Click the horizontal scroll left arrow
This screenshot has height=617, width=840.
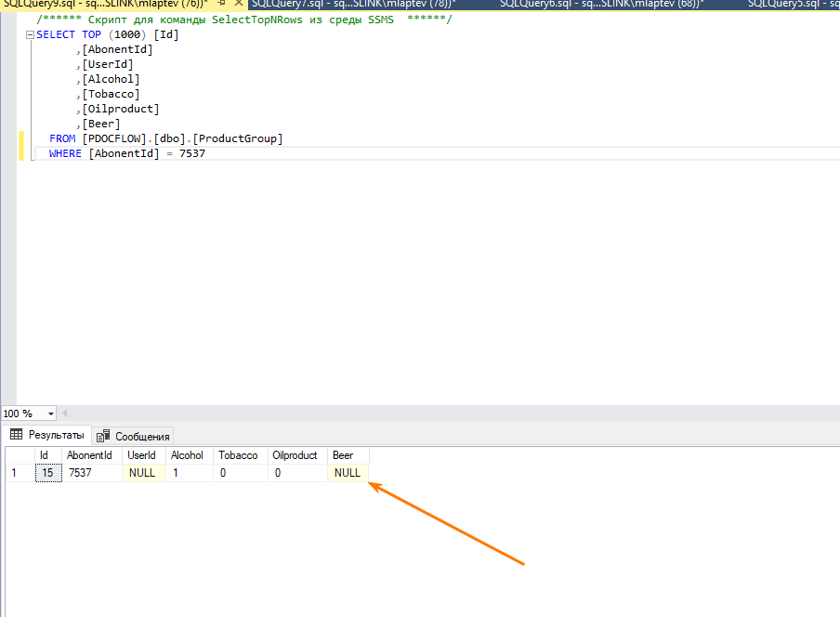tap(64, 413)
